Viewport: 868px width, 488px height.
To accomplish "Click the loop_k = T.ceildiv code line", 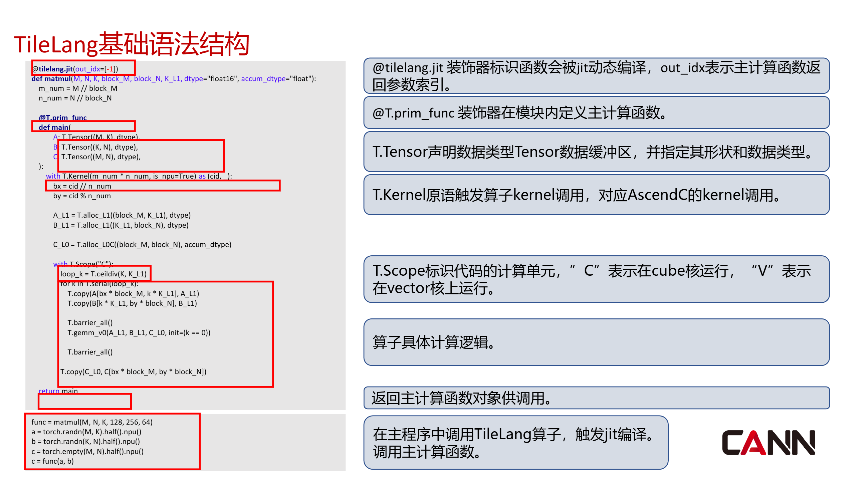I will tap(103, 274).
